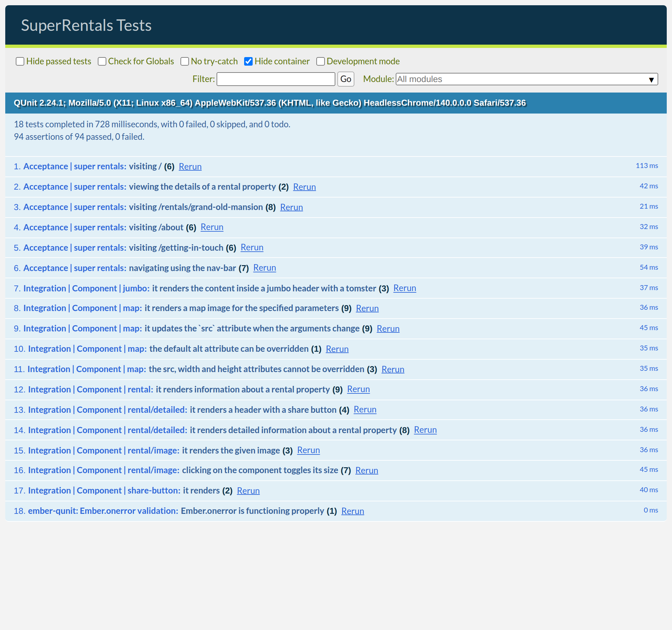
Task: Rerun the visiting /getting-in-touch test
Action: [x=251, y=247]
